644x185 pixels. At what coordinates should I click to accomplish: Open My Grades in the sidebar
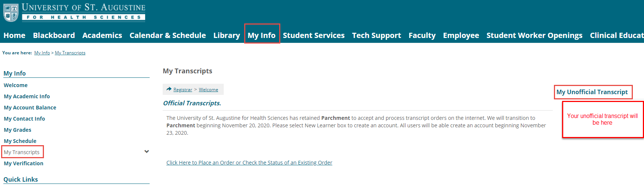click(x=17, y=130)
